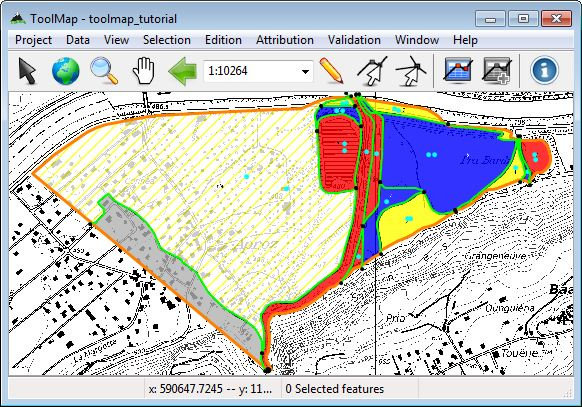Expand the scale 1:10264 dropdown arrow
The height and width of the screenshot is (407, 582).
(305, 71)
